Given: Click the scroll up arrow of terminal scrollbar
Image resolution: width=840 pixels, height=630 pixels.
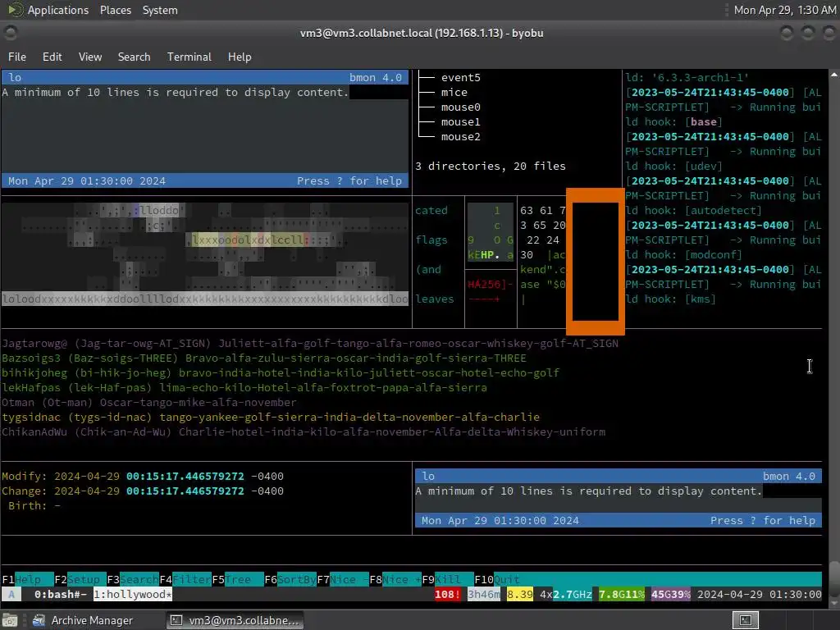Looking at the screenshot, I should (x=834, y=75).
